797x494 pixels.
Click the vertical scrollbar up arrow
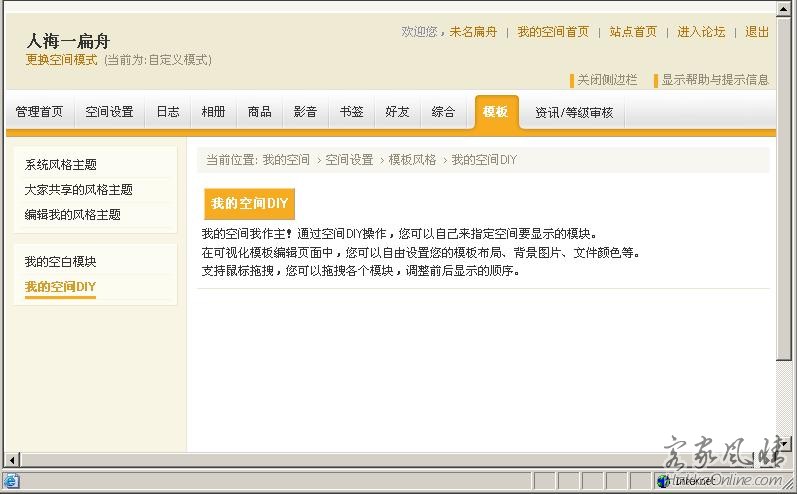(784, 8)
